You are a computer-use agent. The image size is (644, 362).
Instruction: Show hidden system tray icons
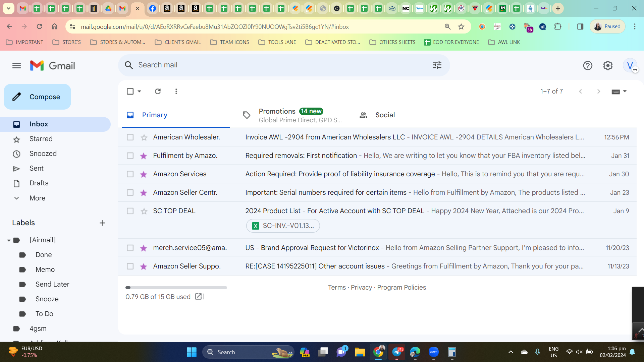pos(511,352)
